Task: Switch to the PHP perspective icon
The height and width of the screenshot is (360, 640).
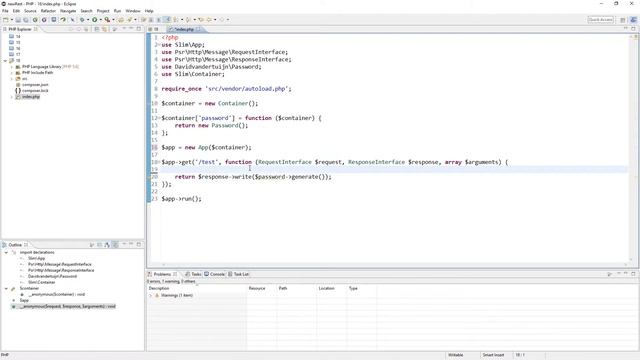Action: click(x=633, y=20)
